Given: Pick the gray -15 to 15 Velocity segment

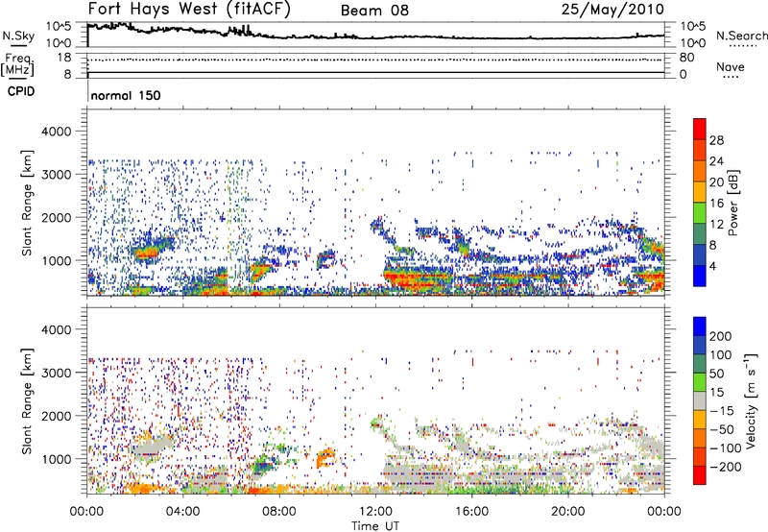Looking at the screenshot, I should coord(700,401).
